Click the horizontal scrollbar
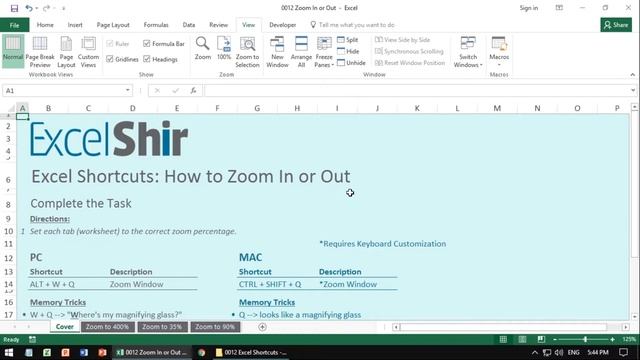Image resolution: width=640 pixels, height=360 pixels. click(x=503, y=327)
